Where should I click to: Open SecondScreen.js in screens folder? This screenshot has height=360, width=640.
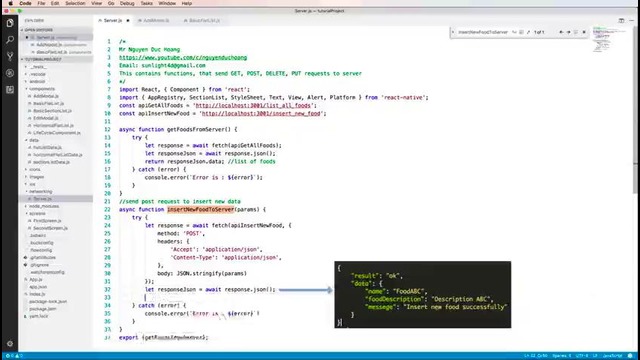click(50, 228)
